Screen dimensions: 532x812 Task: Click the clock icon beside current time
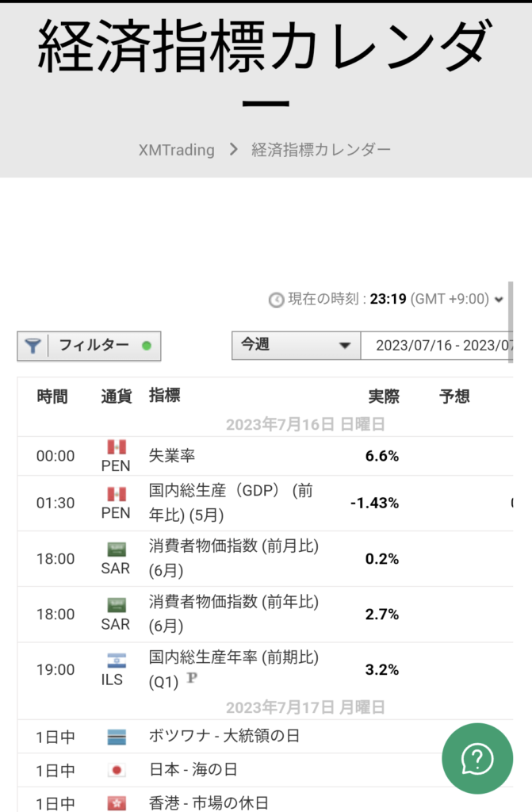276,300
